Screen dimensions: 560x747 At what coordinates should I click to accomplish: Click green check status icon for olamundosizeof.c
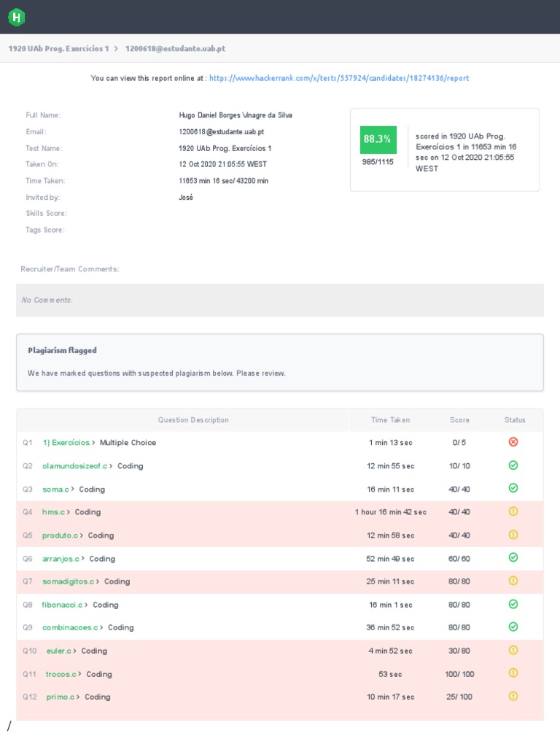[513, 465]
